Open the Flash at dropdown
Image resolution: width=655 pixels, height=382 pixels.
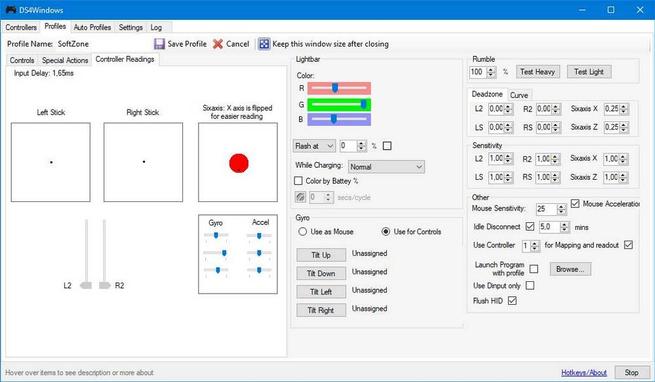(314, 146)
